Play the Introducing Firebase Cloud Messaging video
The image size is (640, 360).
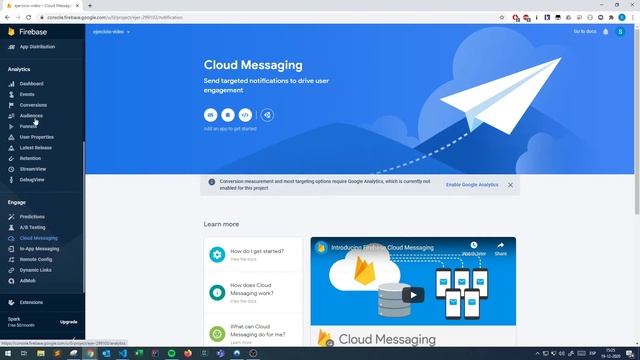[x=413, y=295]
